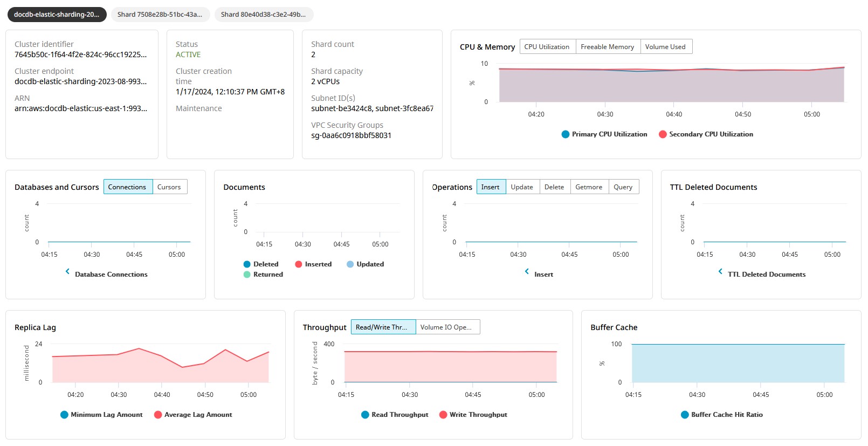The image size is (868, 446).
Task: Switch Operations chart to Query
Action: [623, 187]
